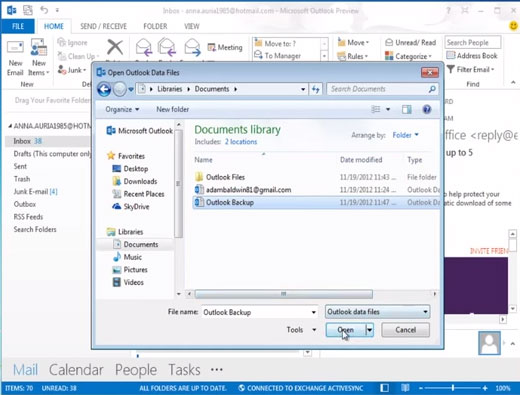This screenshot has height=395, width=520.
Task: Click the Open button
Action: (x=346, y=330)
